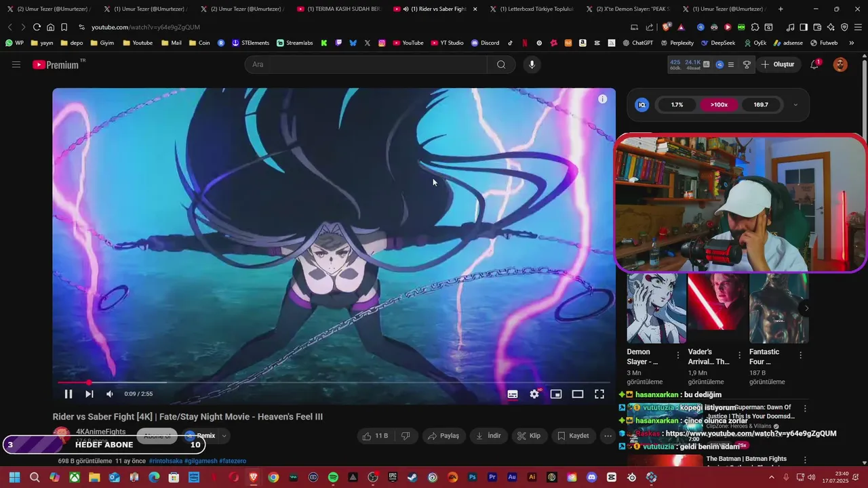
Task: Open Steam from the taskbar
Action: (x=412, y=477)
